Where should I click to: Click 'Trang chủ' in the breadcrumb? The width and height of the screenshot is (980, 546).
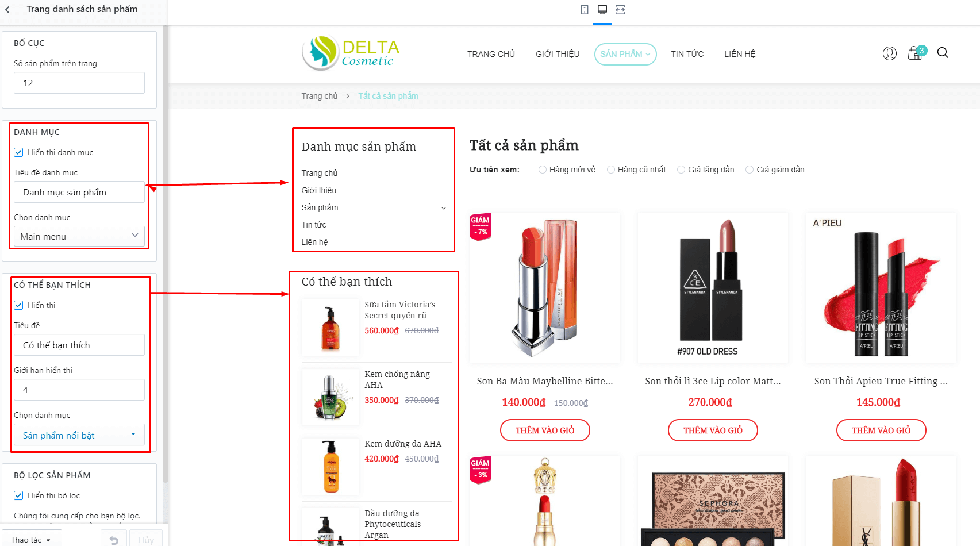320,96
